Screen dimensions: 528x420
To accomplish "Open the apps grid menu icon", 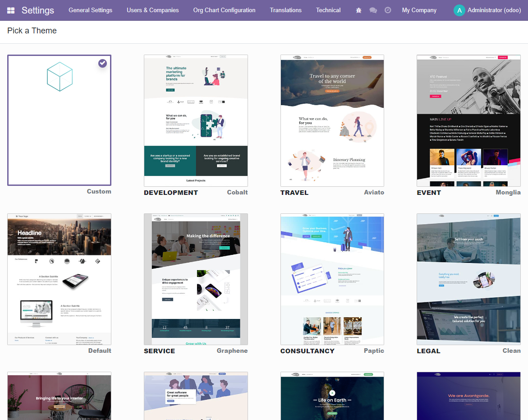I will 11,10.
